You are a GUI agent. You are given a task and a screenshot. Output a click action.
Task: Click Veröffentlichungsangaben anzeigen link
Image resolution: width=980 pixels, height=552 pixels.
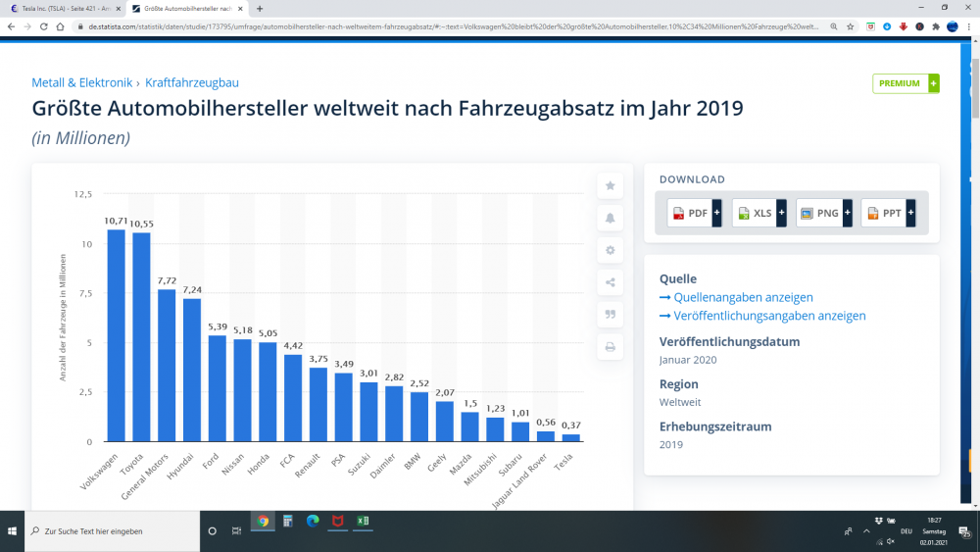pyautogui.click(x=769, y=316)
